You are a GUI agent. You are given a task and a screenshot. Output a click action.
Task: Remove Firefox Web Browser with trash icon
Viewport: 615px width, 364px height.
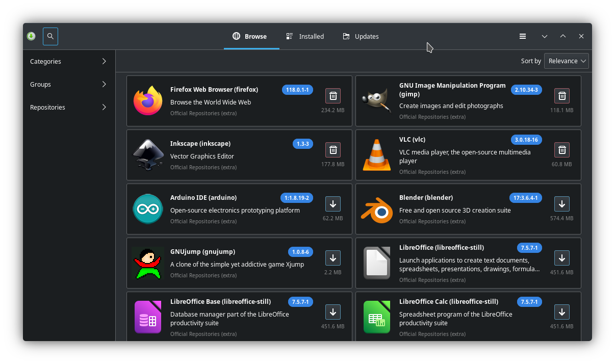[333, 96]
